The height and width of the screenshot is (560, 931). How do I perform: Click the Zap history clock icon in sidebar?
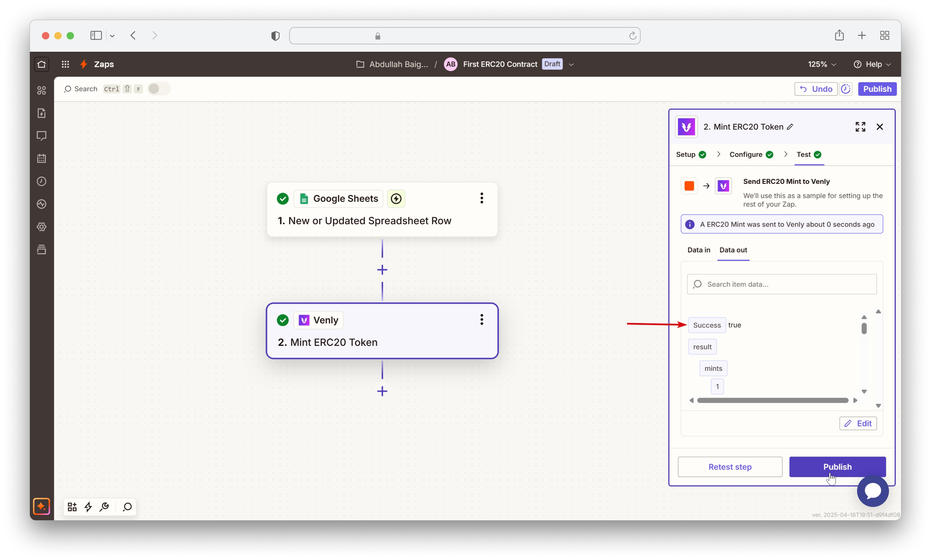pos(42,181)
